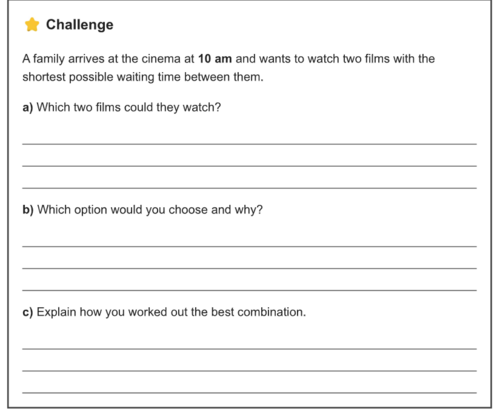Click the third answer line under question a

point(249,188)
